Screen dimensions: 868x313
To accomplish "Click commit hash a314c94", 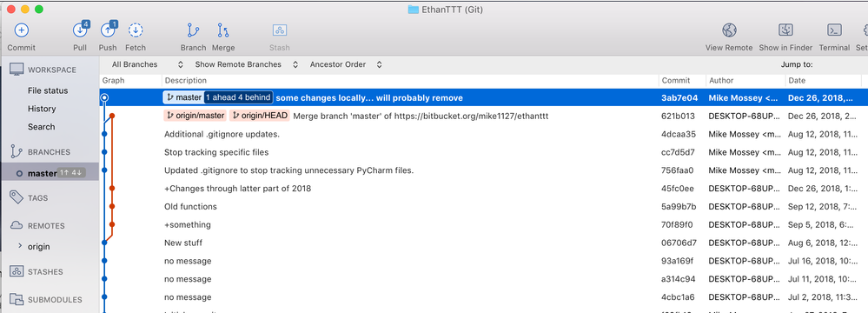I will 679,279.
